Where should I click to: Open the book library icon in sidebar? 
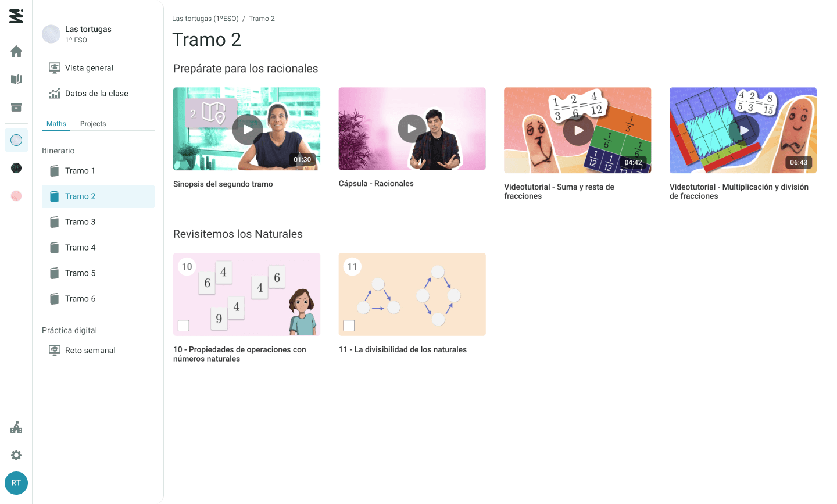(16, 79)
